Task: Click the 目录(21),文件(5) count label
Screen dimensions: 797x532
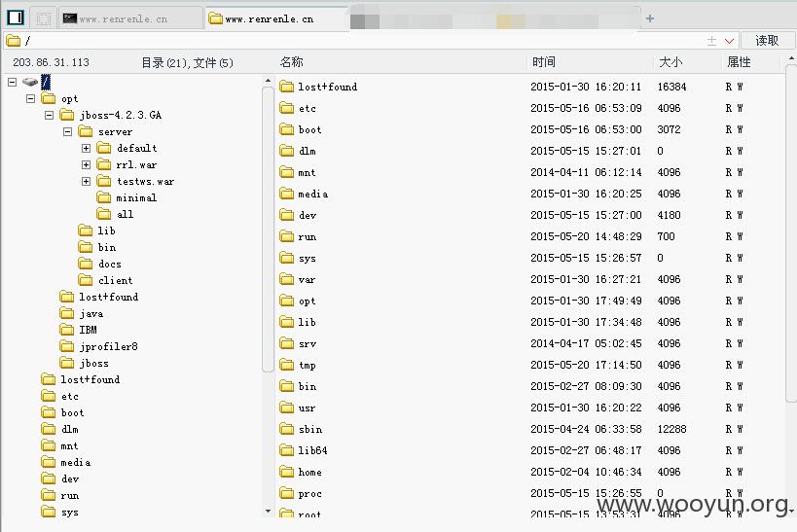Action: pyautogui.click(x=187, y=62)
